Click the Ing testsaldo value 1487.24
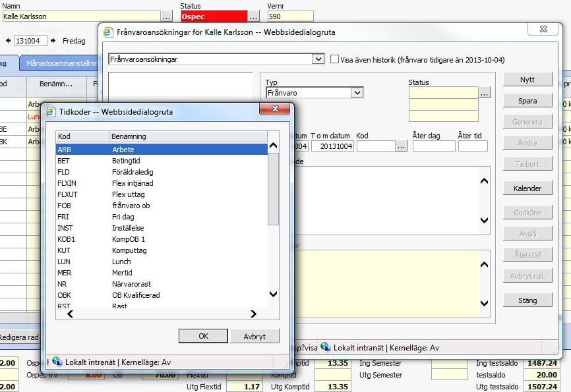This screenshot has width=571, height=392. click(x=541, y=363)
